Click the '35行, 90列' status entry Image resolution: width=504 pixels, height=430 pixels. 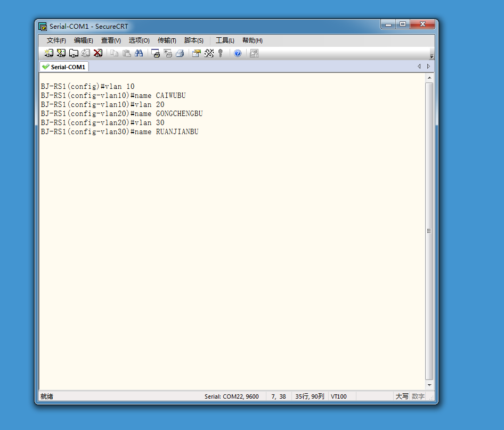(310, 396)
